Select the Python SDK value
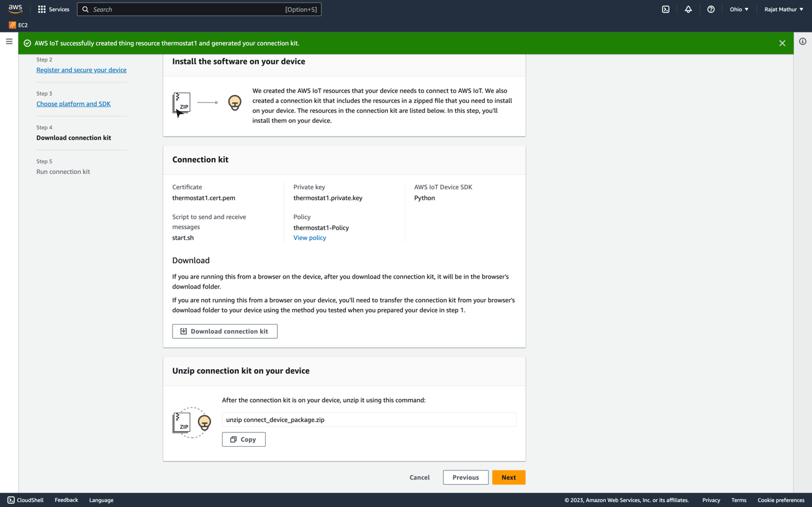This screenshot has width=812, height=507. pyautogui.click(x=425, y=198)
